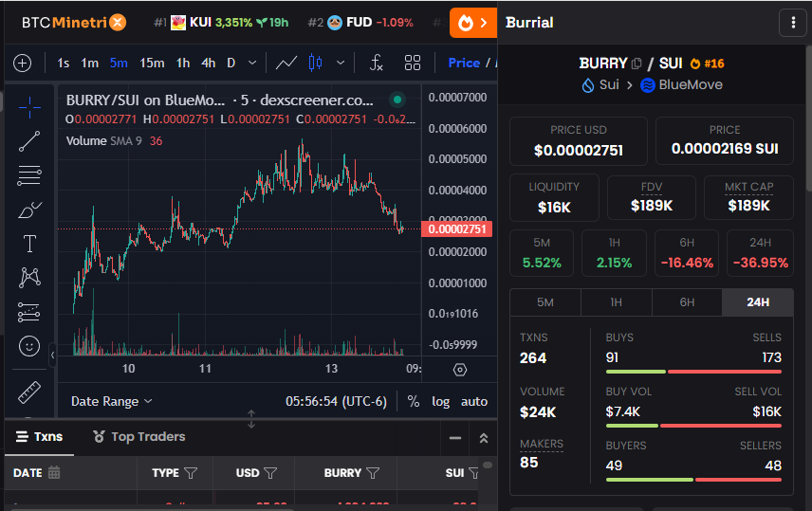Screen dimensions: 812x511
Task: Open chart settings gear icon
Action: point(460,370)
